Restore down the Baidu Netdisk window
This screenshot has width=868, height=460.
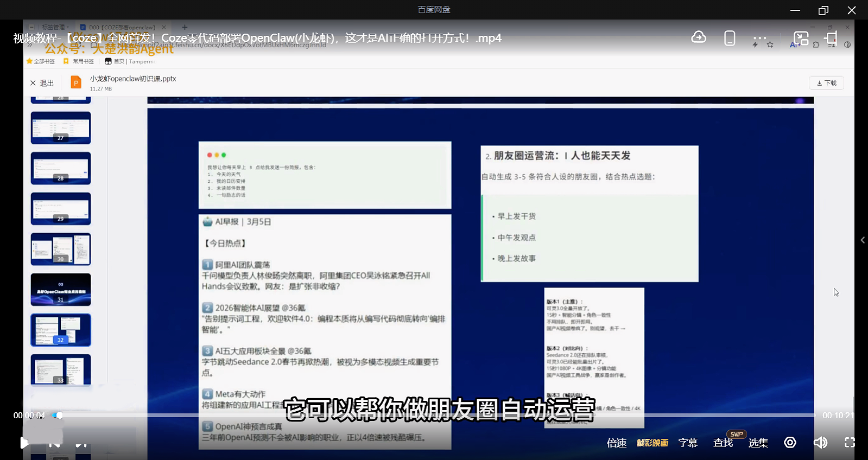pos(823,10)
